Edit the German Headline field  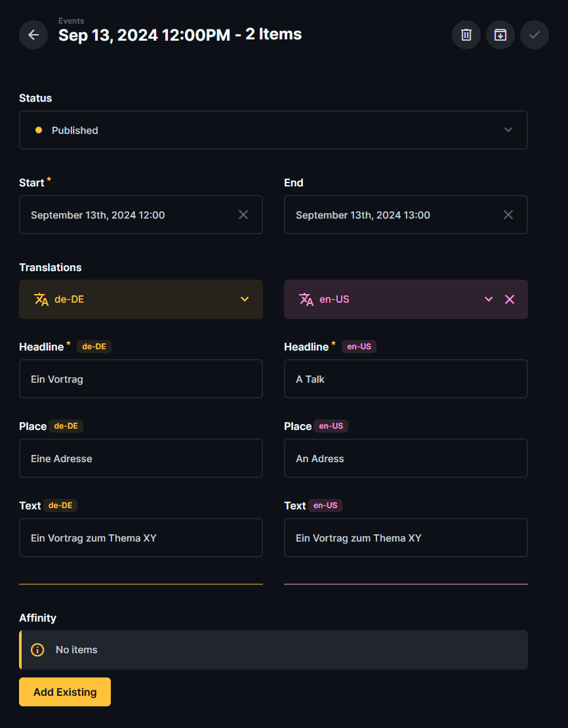point(141,379)
